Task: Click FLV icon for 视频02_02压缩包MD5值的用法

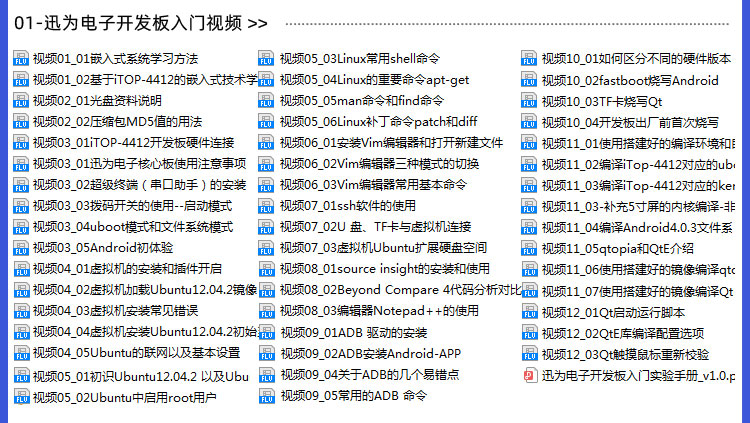Action: pyautogui.click(x=21, y=122)
